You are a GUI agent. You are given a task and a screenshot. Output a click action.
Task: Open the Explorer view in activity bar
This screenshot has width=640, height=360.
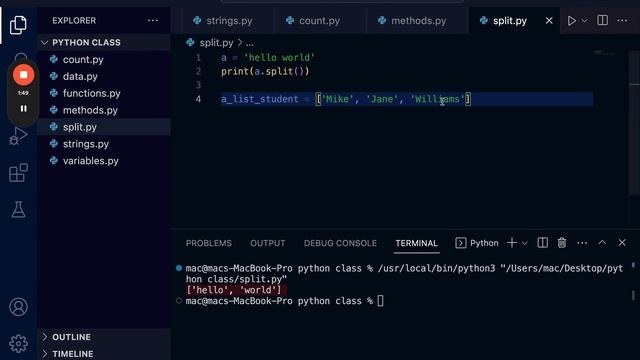[x=18, y=25]
